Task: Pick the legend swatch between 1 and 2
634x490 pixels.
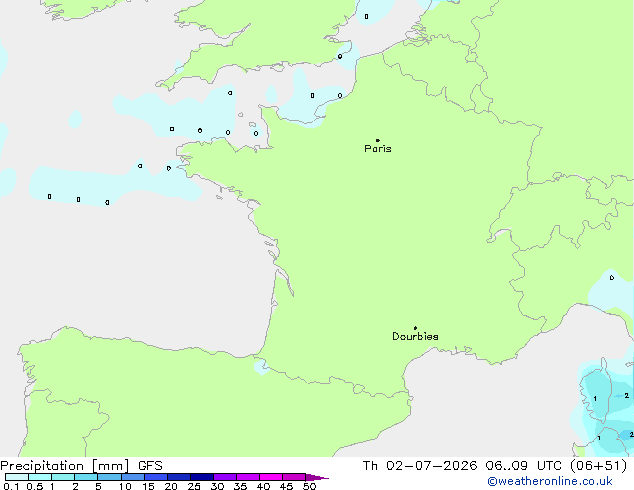Action: tap(63, 477)
